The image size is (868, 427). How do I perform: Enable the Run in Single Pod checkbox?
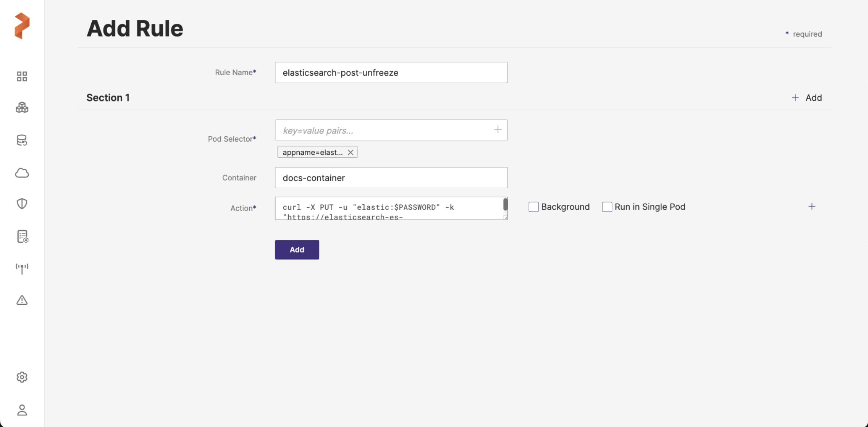[x=607, y=207]
